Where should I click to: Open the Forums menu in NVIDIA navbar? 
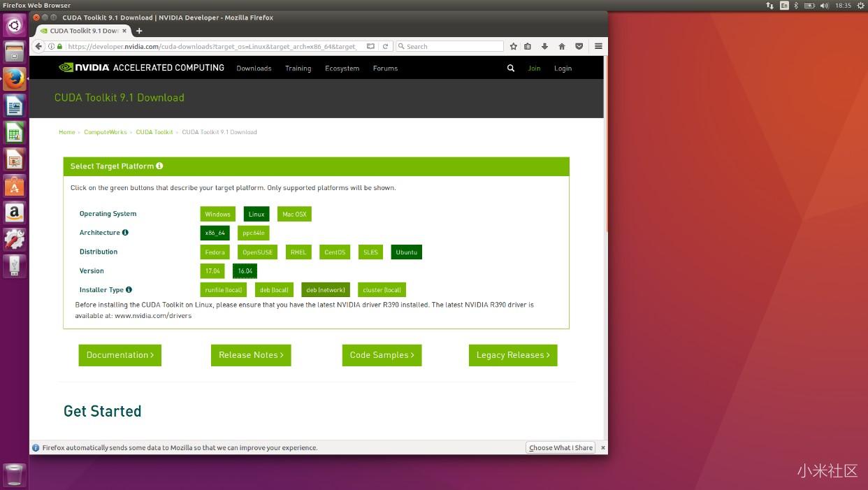(x=385, y=69)
